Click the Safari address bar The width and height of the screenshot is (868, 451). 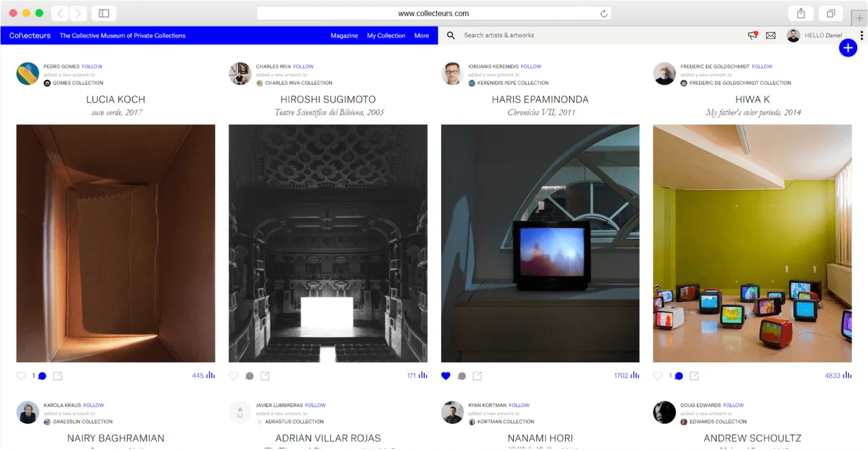click(433, 13)
